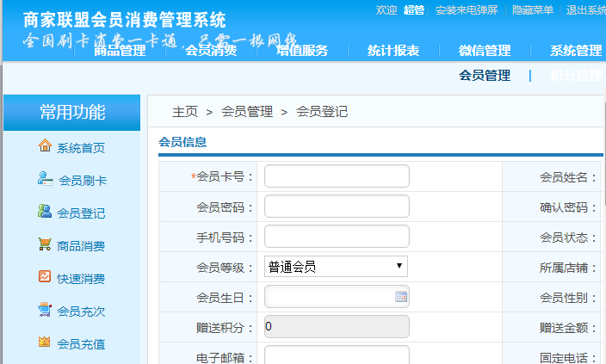The height and width of the screenshot is (364, 606).
Task: Open the calendar picker for 会员生日
Action: click(x=400, y=297)
